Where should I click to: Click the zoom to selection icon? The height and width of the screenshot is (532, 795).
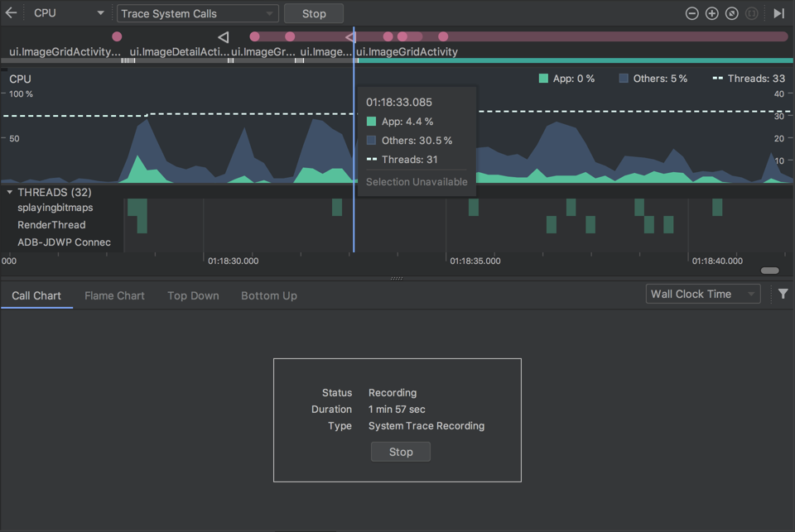[751, 14]
